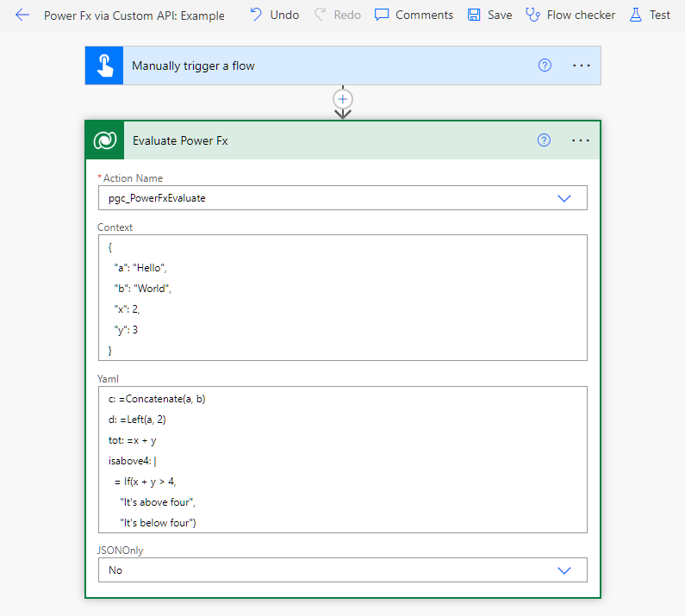Screen dimensions: 685x616
Task: Go back using the left arrow icon
Action: (x=22, y=16)
